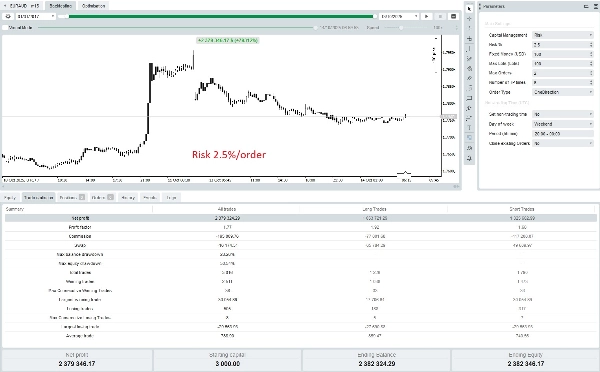The width and height of the screenshot is (600, 372).
Task: Click the date range slider end handle
Action: [x=375, y=16]
